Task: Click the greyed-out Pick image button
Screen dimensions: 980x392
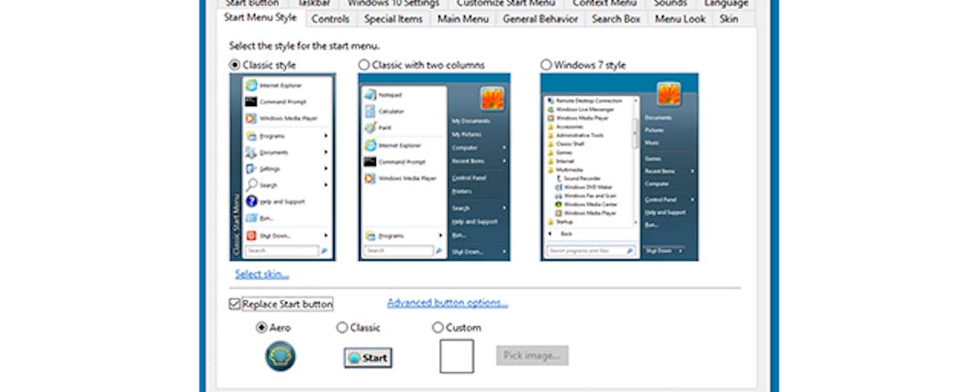Action: (533, 355)
